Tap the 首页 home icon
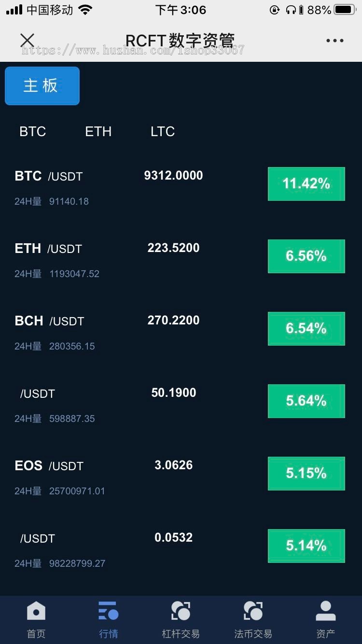 (x=36, y=611)
